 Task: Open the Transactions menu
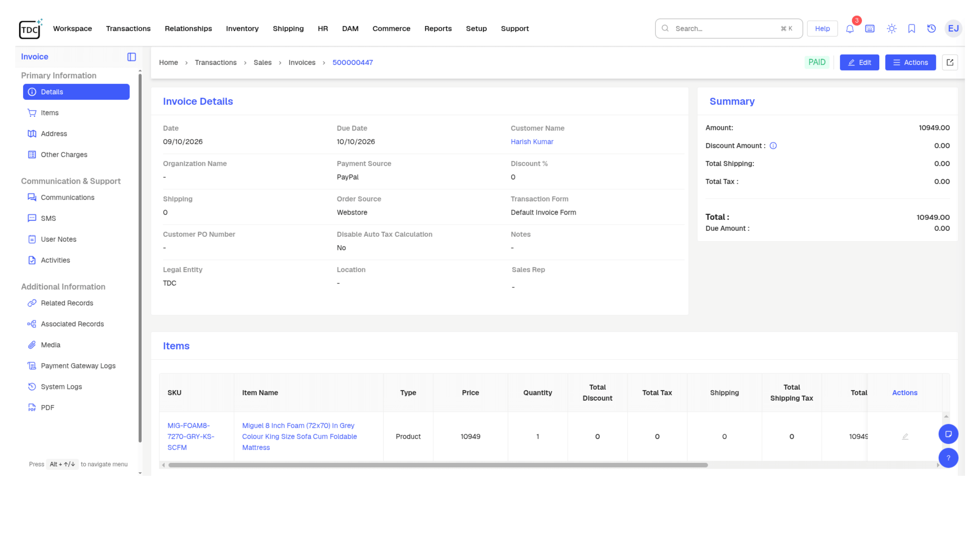coord(128,29)
